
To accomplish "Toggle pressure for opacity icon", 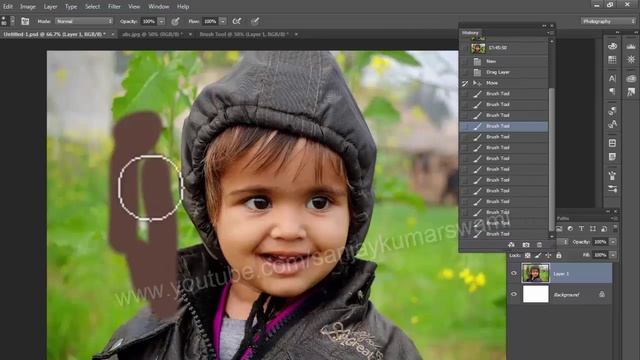I will (175, 21).
